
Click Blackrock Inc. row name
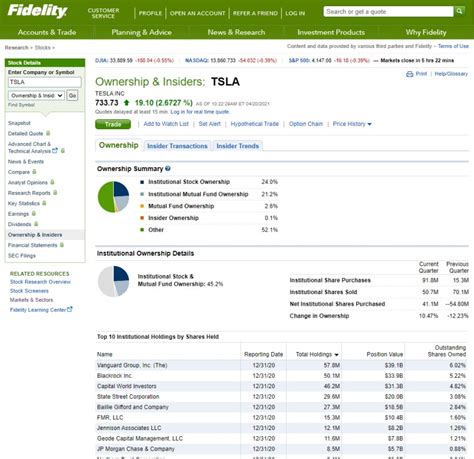(115, 376)
